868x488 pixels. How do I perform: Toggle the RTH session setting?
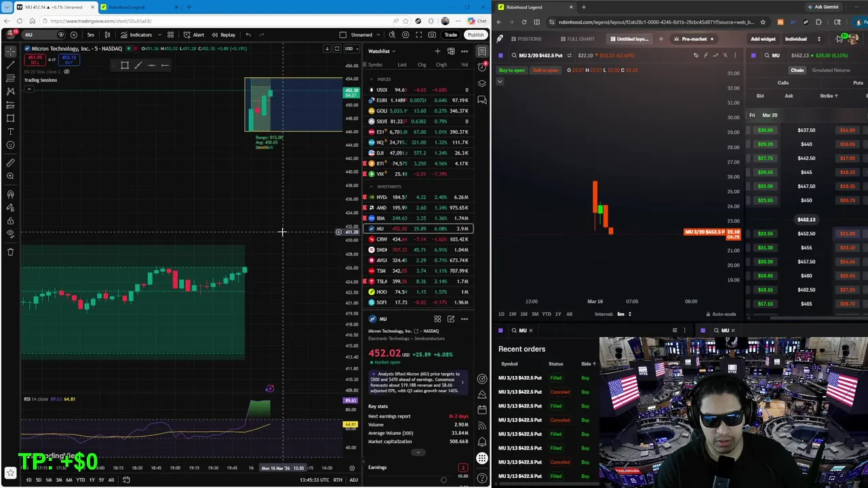coord(338,480)
